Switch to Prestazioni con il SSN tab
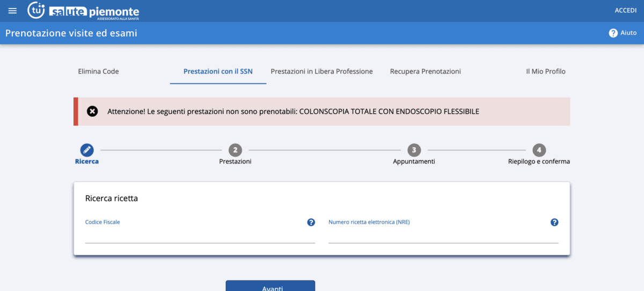This screenshot has height=291, width=644. pyautogui.click(x=218, y=71)
